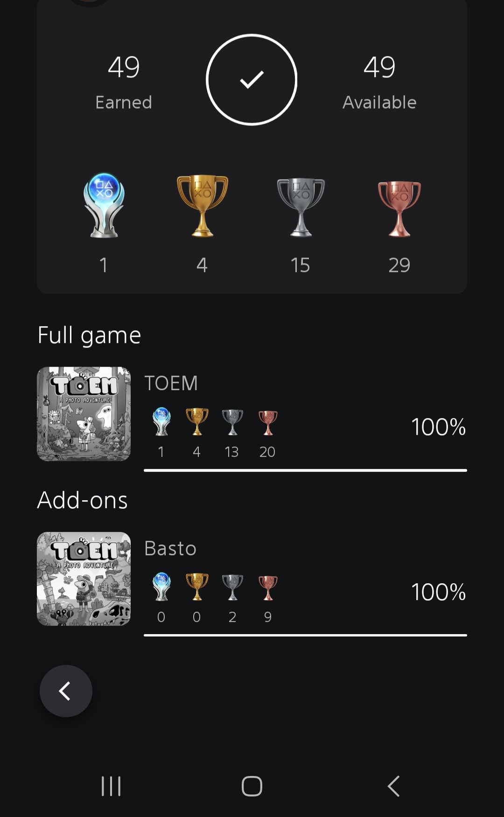Tap the large bronze trophy icon
Viewport: 504px width, 817px height.
[x=399, y=208]
